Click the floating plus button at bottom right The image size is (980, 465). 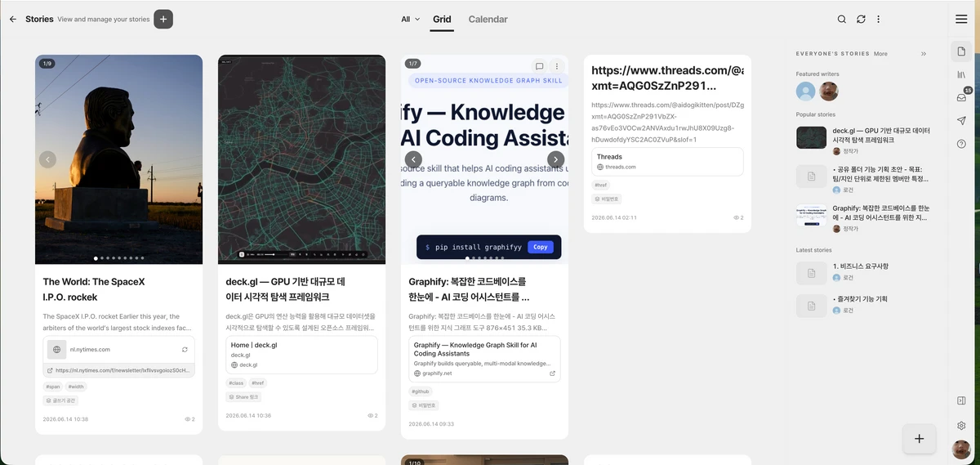[x=919, y=439]
